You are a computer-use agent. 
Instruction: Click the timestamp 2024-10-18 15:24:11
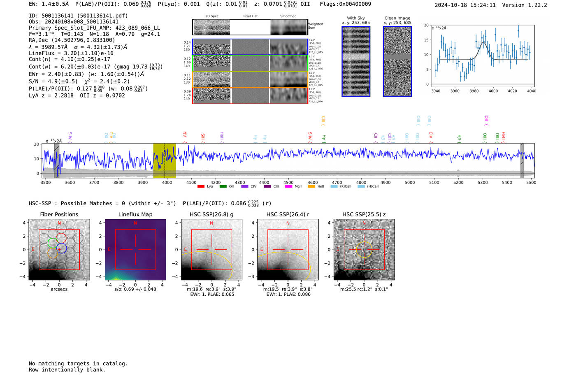pos(465,5)
